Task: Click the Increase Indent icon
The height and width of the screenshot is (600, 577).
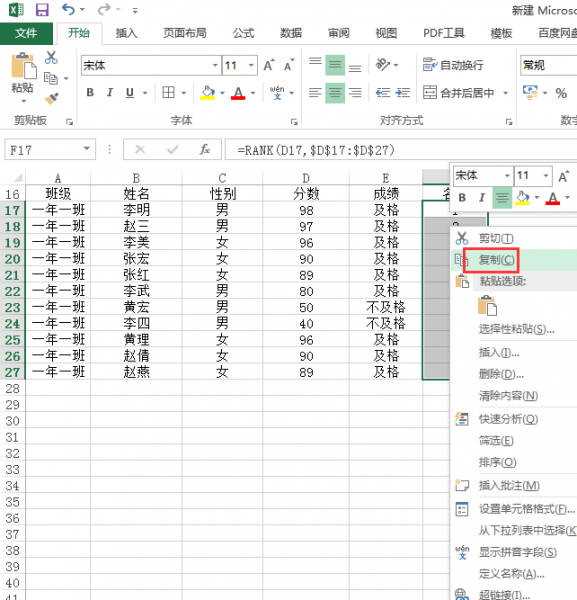Action: point(403,93)
